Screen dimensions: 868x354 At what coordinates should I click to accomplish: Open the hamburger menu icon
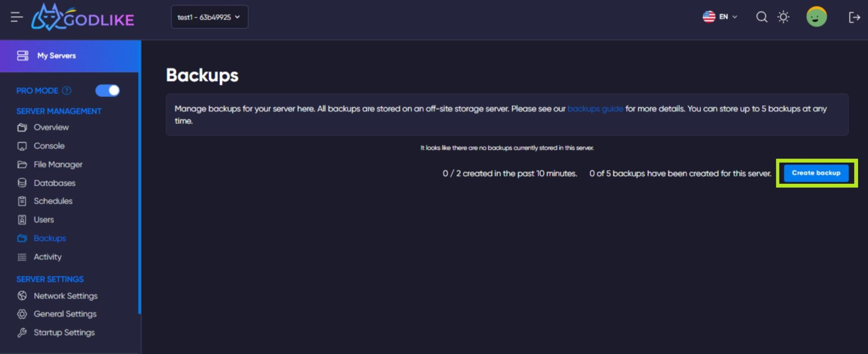click(17, 17)
